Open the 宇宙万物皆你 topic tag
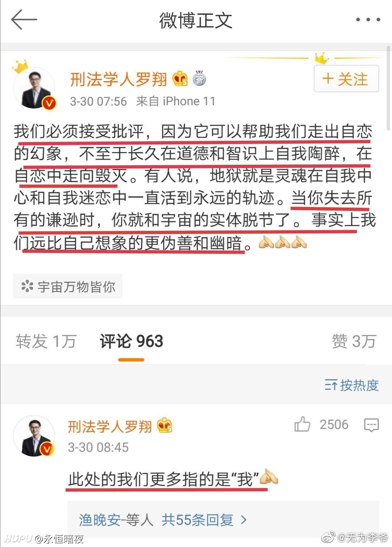The height and width of the screenshot is (547, 392). [68, 287]
